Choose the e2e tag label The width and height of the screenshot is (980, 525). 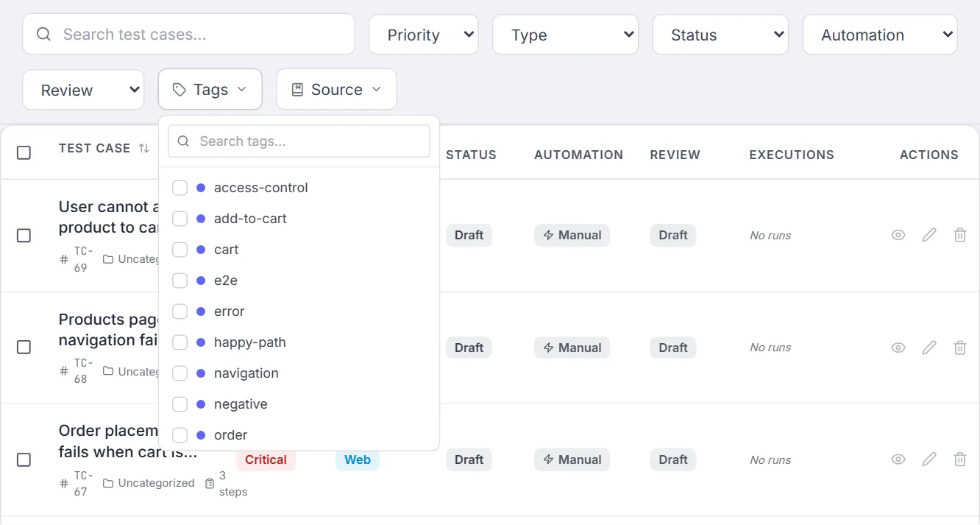click(226, 281)
